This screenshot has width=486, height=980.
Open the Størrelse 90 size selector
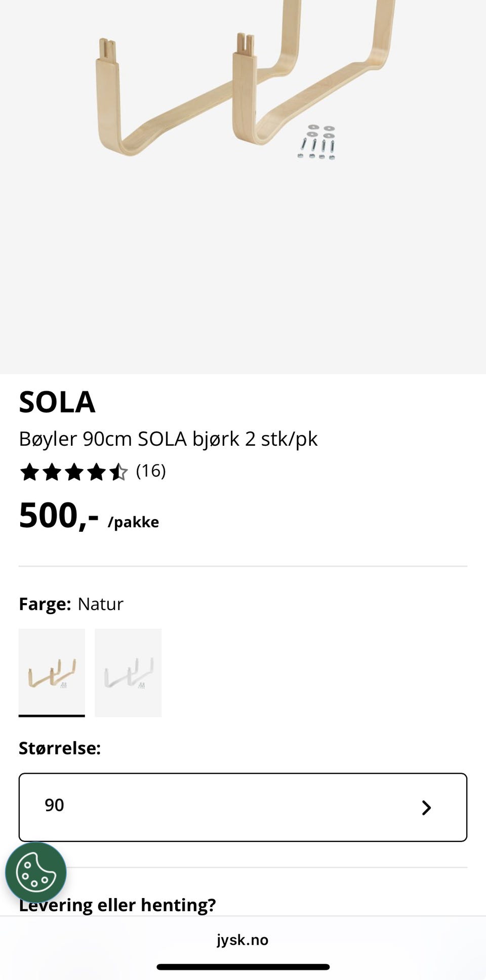(x=242, y=807)
